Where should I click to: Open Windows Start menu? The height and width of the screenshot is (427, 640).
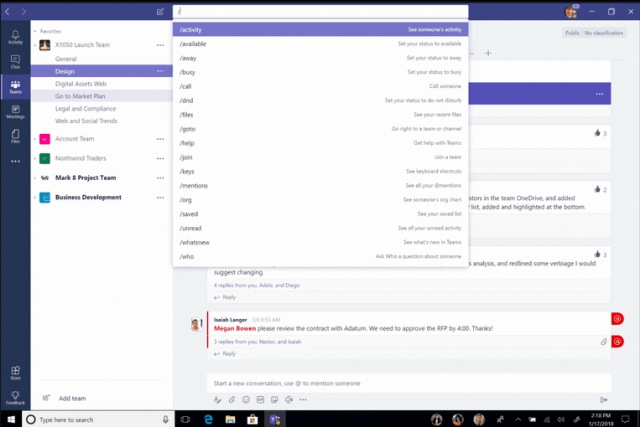coord(11,419)
